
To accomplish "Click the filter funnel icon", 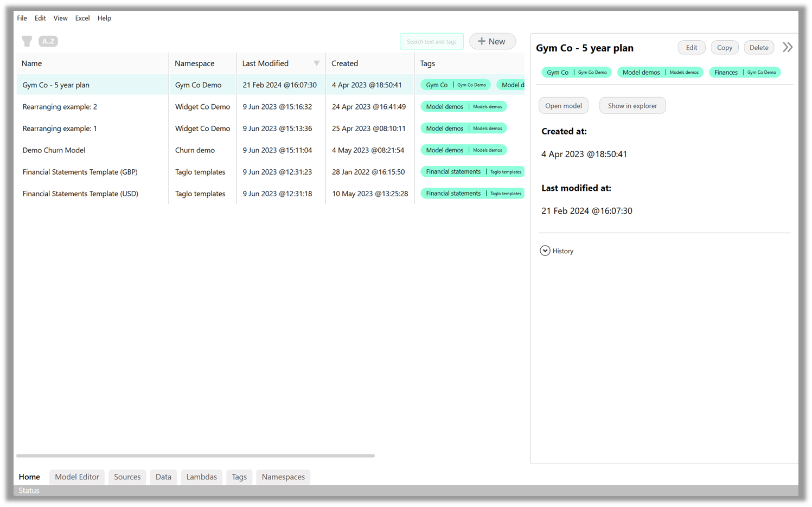I will point(27,41).
